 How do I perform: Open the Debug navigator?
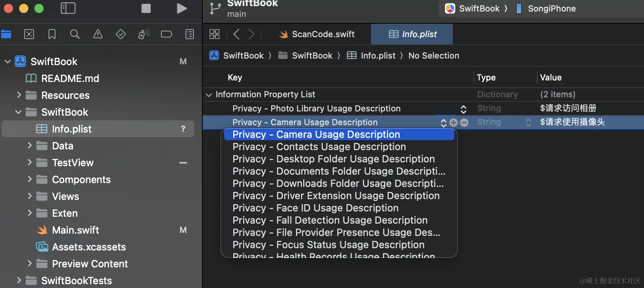pyautogui.click(x=144, y=34)
